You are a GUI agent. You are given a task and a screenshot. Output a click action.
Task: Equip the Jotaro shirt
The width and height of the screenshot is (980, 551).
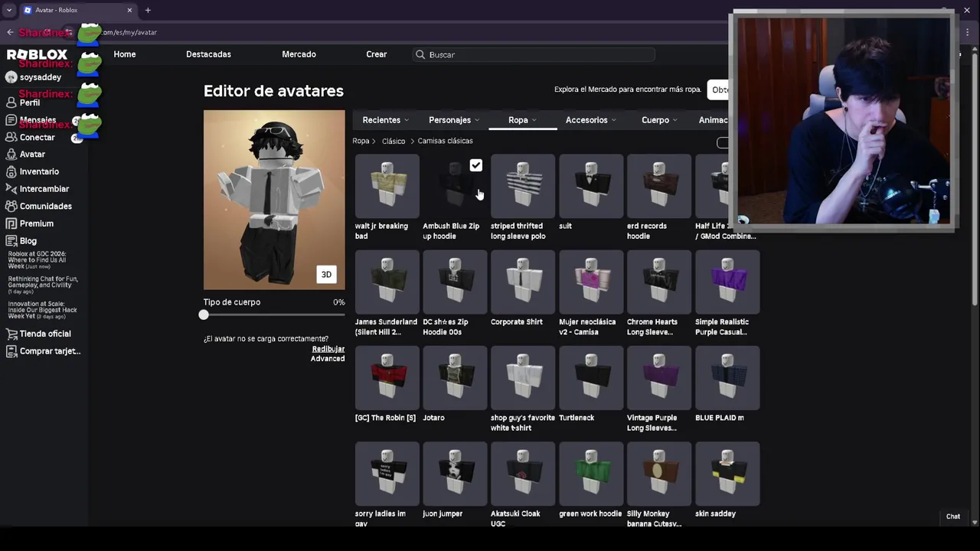pos(455,377)
